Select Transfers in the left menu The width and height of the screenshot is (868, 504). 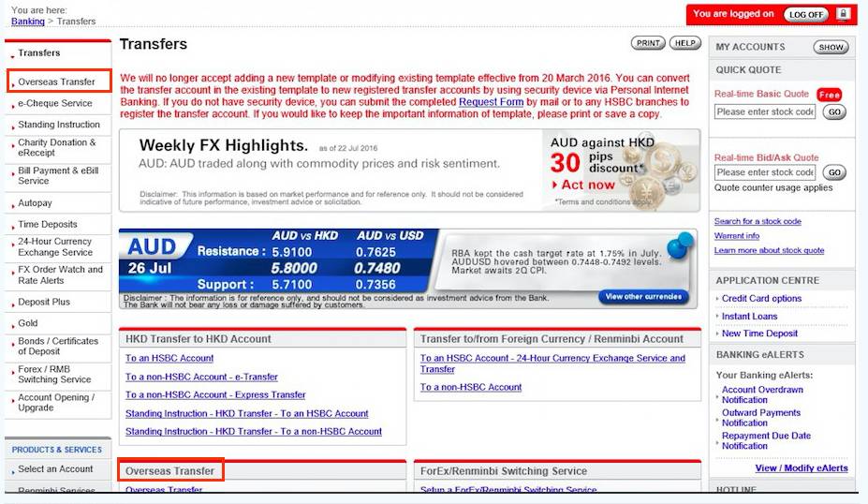tap(38, 53)
